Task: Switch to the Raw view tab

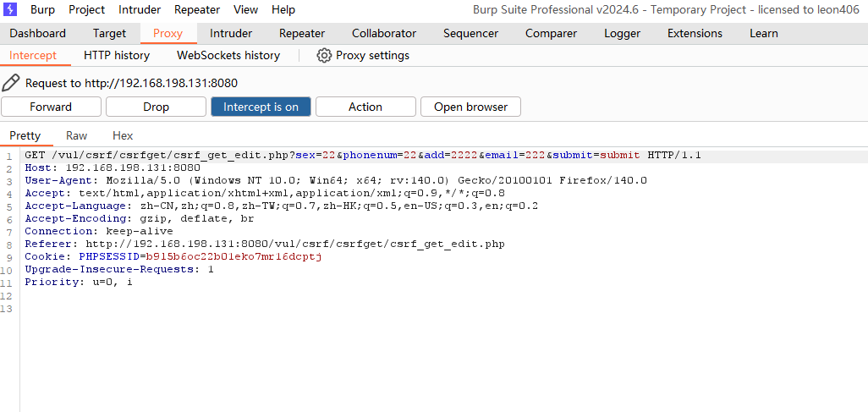Action: point(76,135)
